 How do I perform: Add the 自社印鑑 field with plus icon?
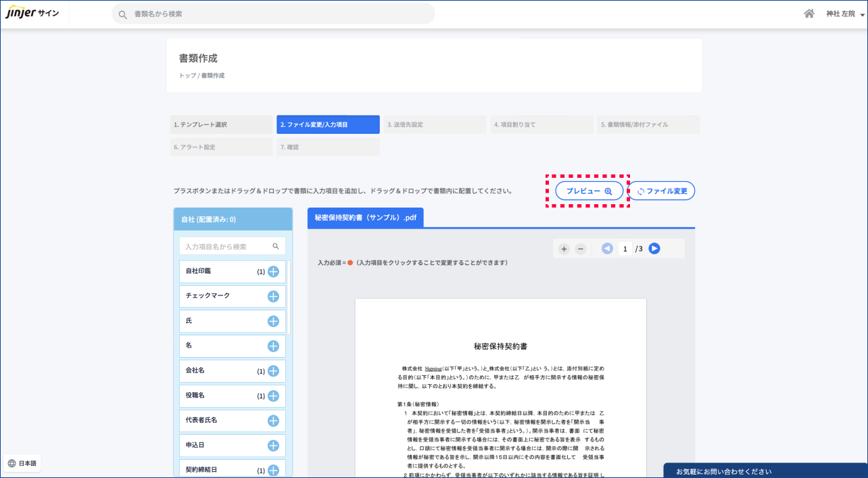click(x=273, y=272)
